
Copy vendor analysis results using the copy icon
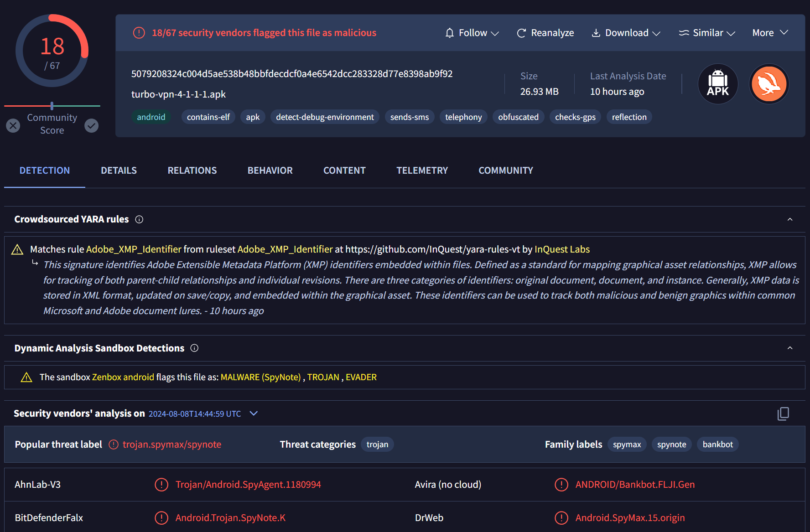[783, 413]
